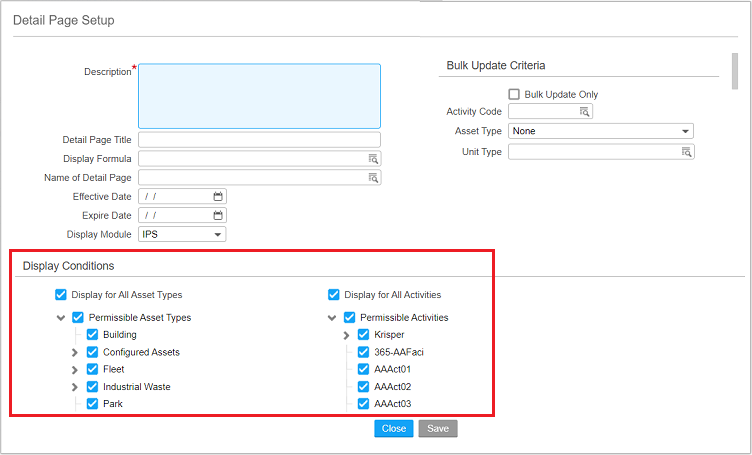The image size is (752, 455).
Task: Uncheck Display for All Asset Types
Action: tap(61, 295)
